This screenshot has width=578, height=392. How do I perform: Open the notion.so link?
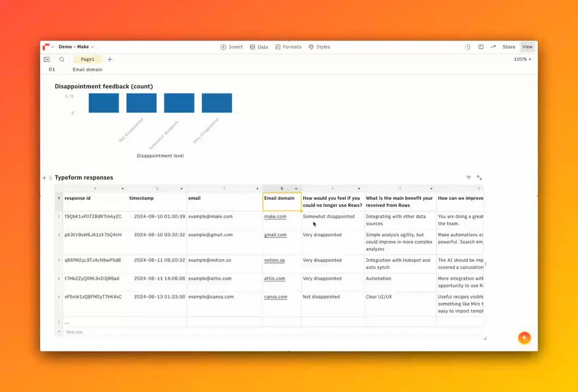point(274,260)
